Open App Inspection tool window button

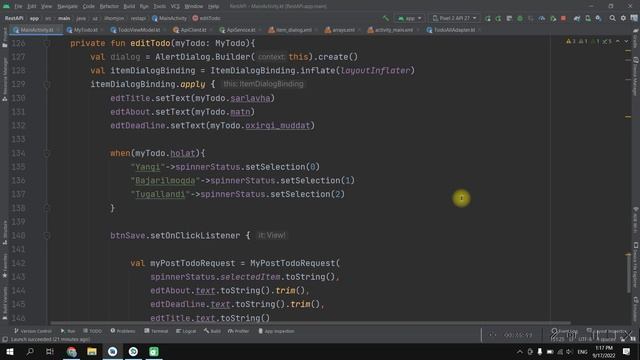[276, 331]
